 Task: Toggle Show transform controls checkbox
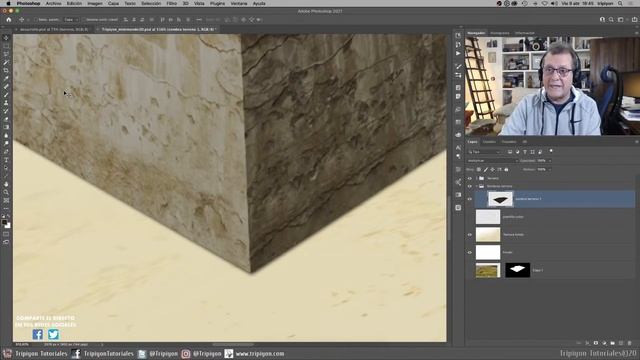(83, 20)
